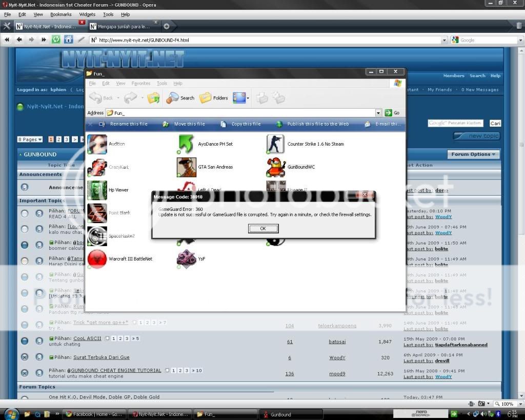Open the Windows Start menu

point(11,414)
